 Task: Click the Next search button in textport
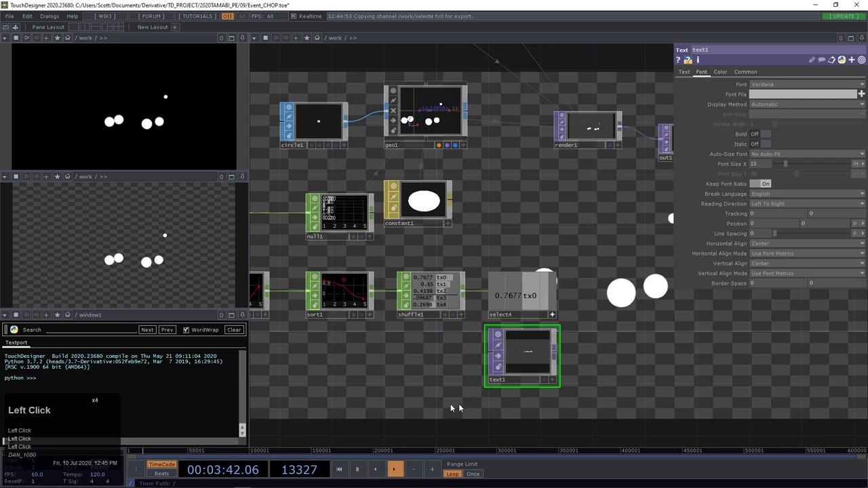click(147, 330)
